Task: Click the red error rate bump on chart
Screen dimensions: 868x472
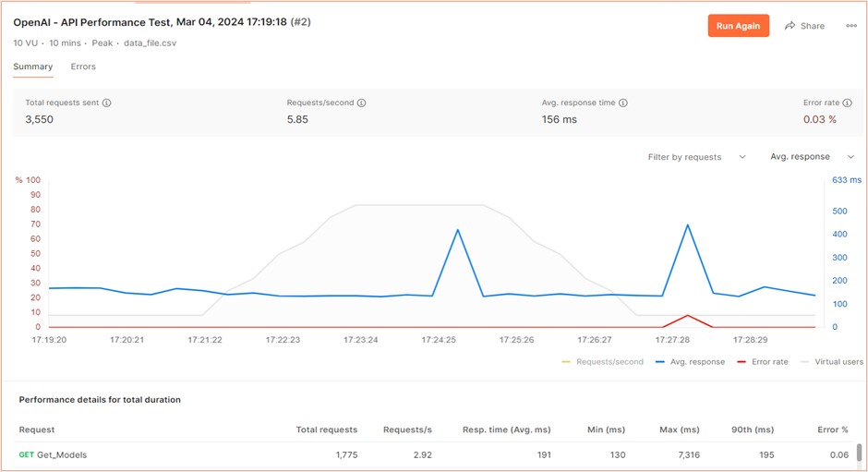Action: (x=688, y=316)
